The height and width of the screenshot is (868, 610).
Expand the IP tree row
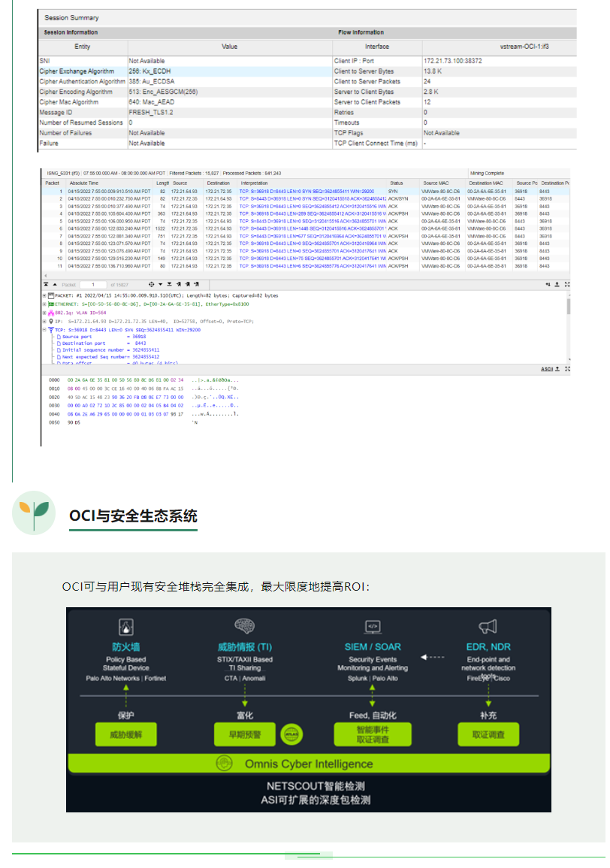point(45,321)
